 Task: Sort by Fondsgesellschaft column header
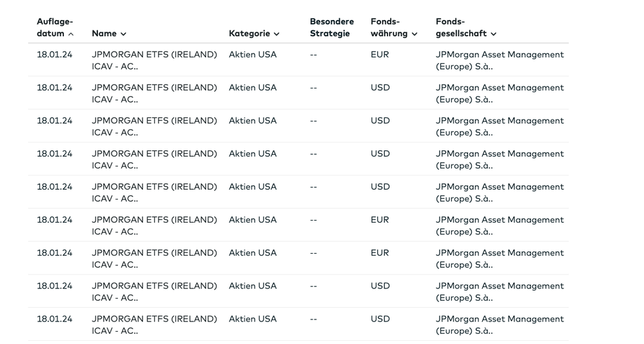pyautogui.click(x=462, y=28)
